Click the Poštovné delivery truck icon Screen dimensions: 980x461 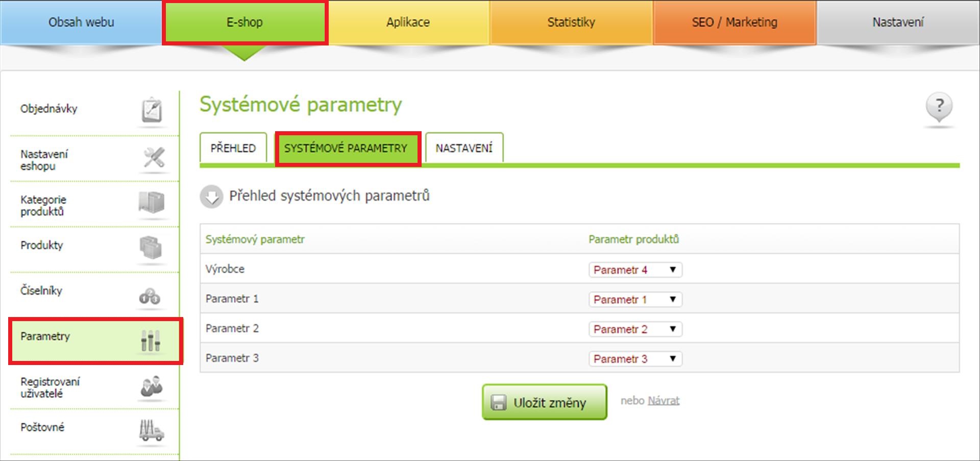(151, 430)
